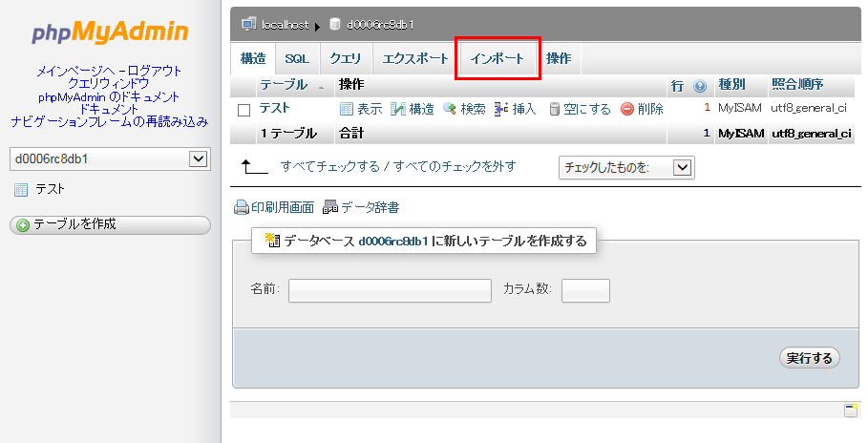Click the green plus icon in テーブルを作成
This screenshot has width=868, height=443.
coord(23,224)
